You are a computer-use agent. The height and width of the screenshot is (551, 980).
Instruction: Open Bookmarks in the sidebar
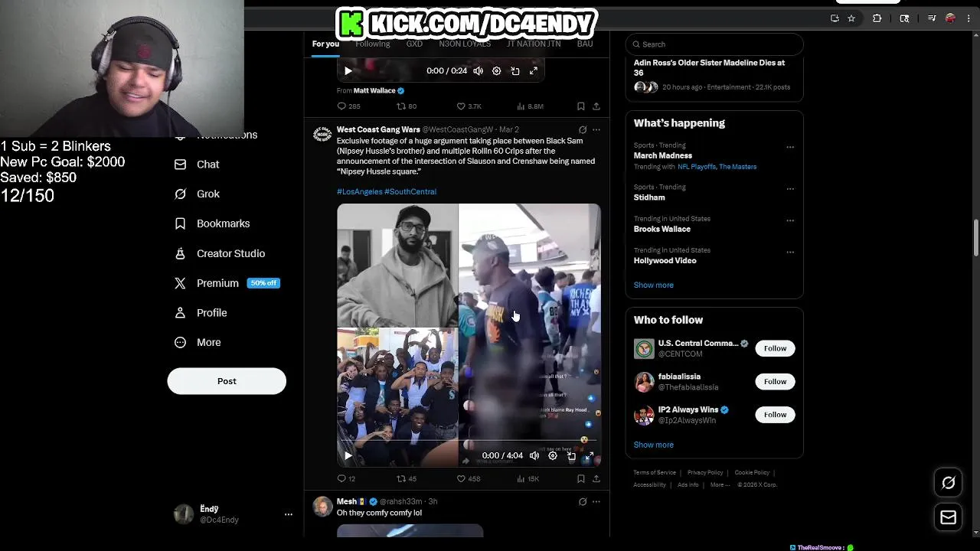(x=212, y=223)
